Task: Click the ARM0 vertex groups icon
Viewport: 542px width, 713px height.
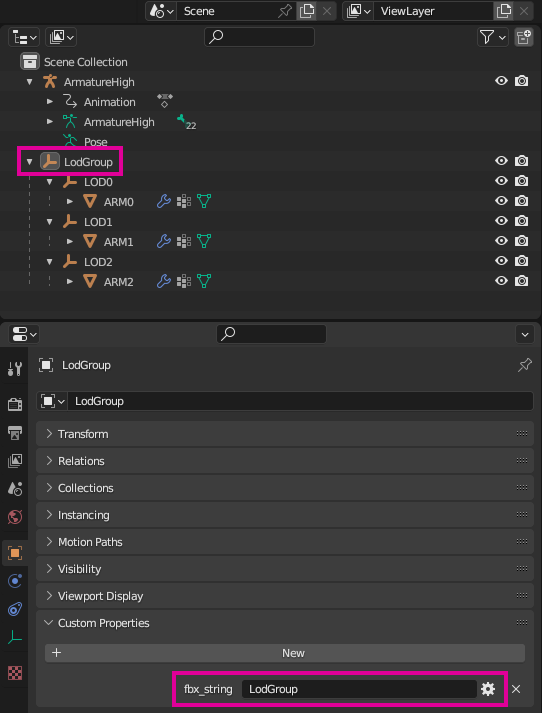Action: click(184, 201)
